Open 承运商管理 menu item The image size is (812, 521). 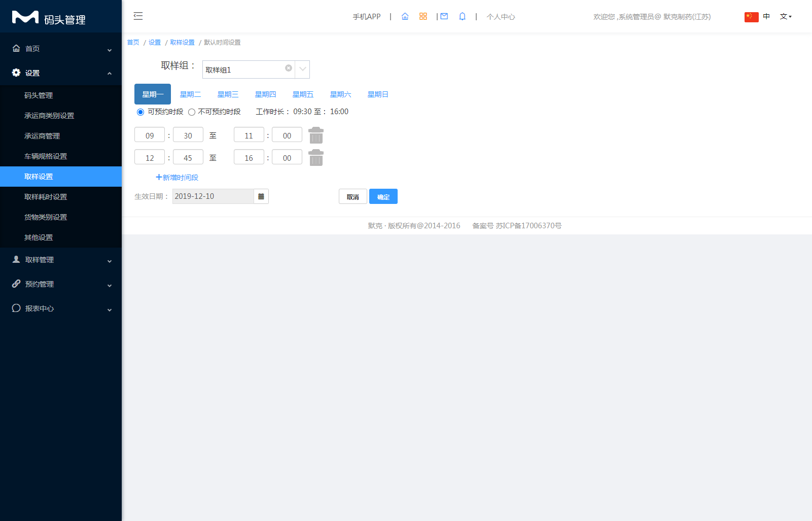click(x=61, y=136)
